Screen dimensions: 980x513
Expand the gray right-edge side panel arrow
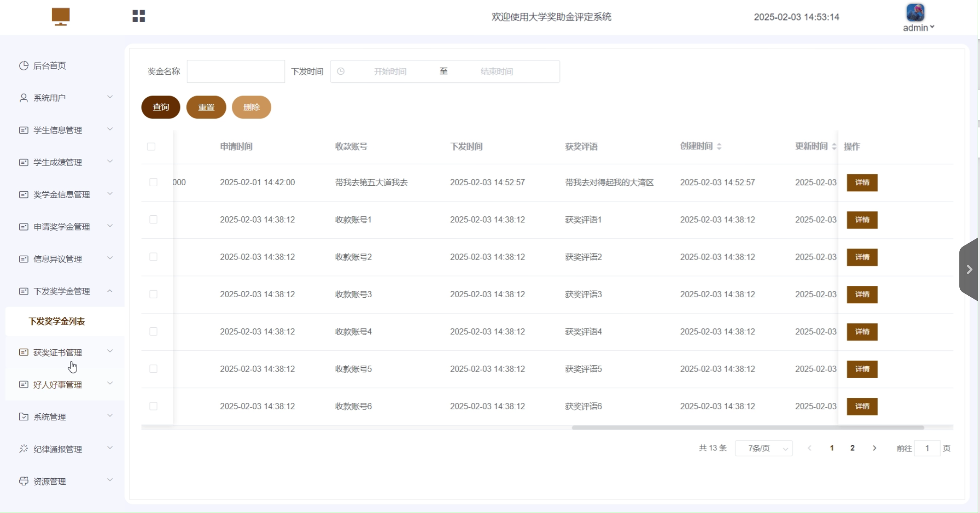click(969, 269)
